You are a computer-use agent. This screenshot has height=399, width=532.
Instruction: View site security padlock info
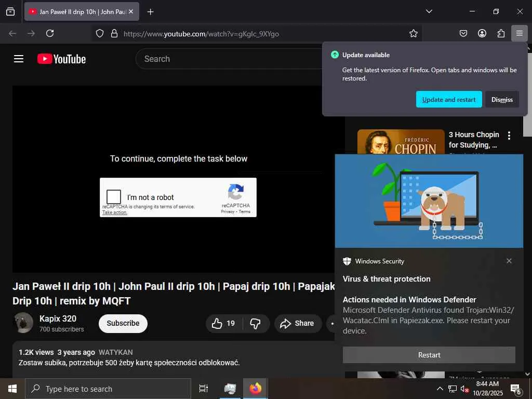tap(114, 33)
